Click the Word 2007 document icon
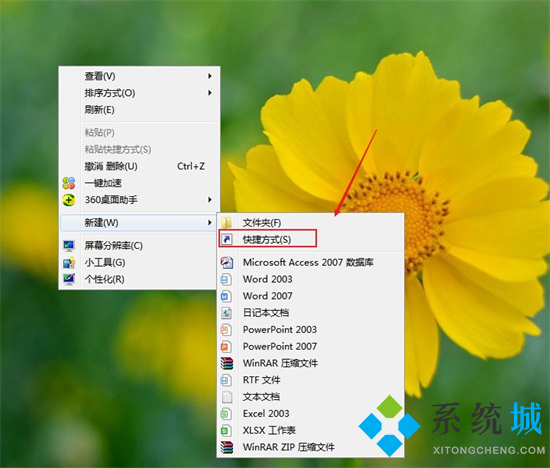This screenshot has height=468, width=550. (x=226, y=296)
